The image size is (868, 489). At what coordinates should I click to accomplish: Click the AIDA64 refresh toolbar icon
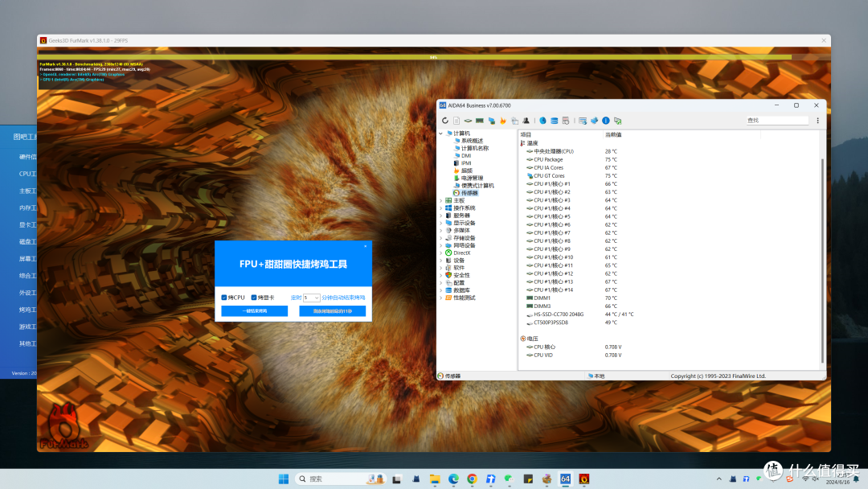pyautogui.click(x=445, y=121)
